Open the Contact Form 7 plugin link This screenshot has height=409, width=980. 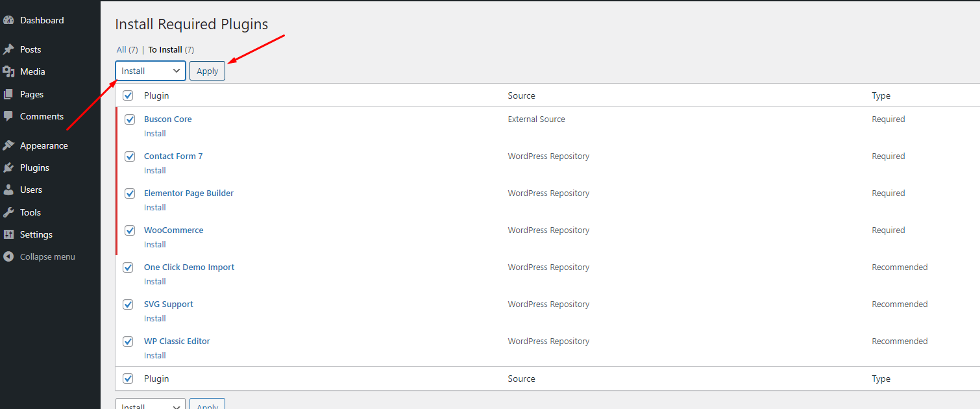coord(173,156)
